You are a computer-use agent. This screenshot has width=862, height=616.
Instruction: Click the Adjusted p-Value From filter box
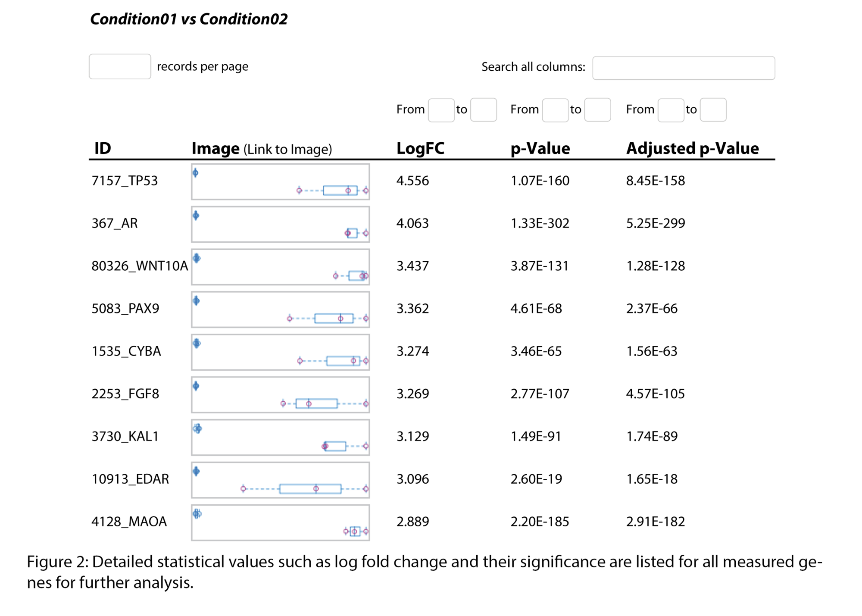[670, 110]
